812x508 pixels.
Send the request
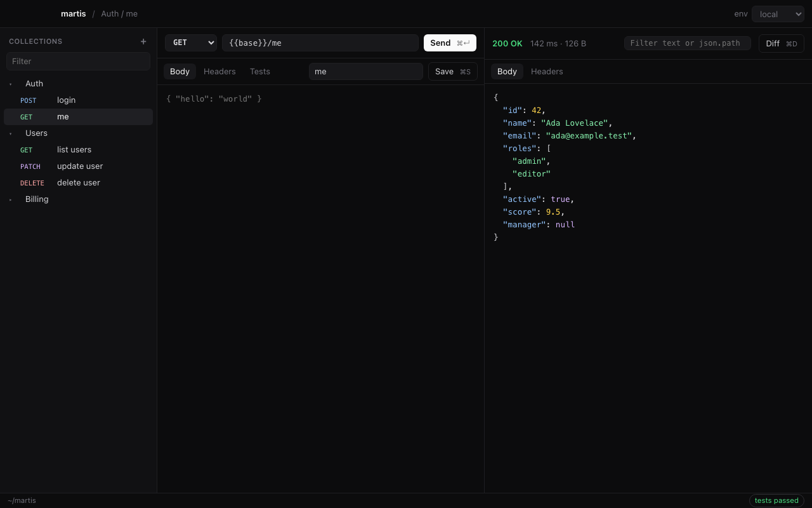click(450, 43)
